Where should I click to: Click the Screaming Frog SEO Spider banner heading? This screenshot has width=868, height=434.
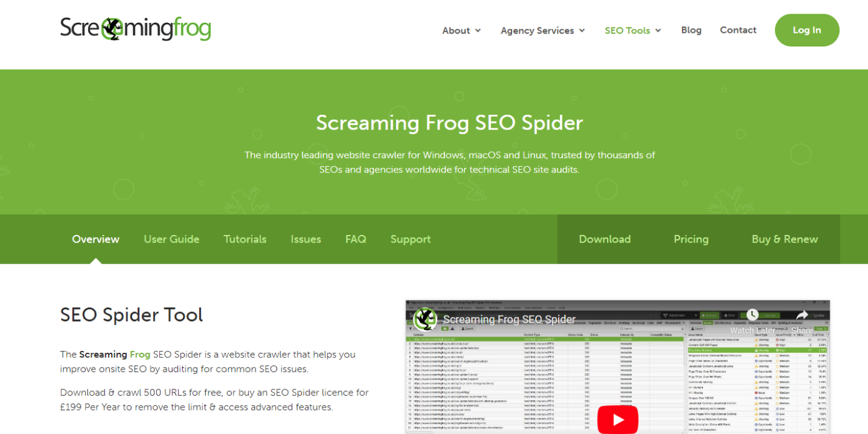tap(449, 122)
